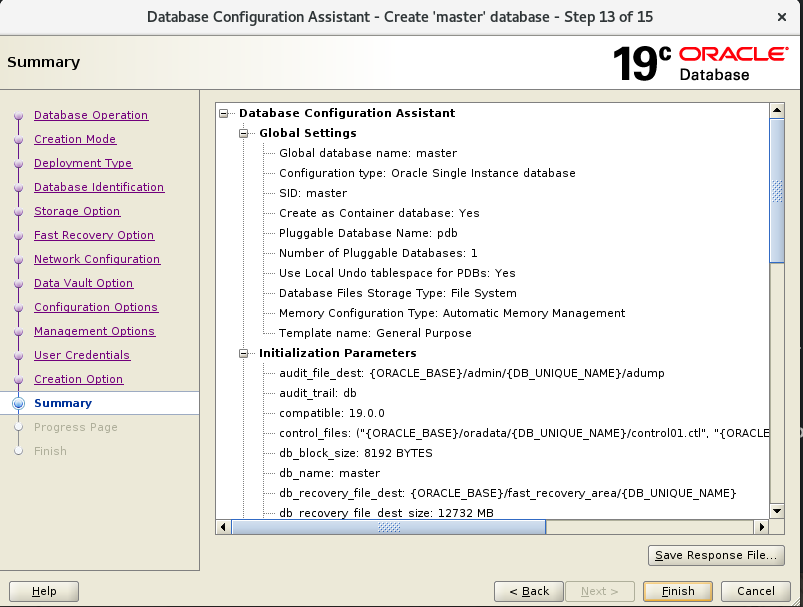803x607 pixels.
Task: Select 'Global database name: master' row
Action: (x=368, y=153)
